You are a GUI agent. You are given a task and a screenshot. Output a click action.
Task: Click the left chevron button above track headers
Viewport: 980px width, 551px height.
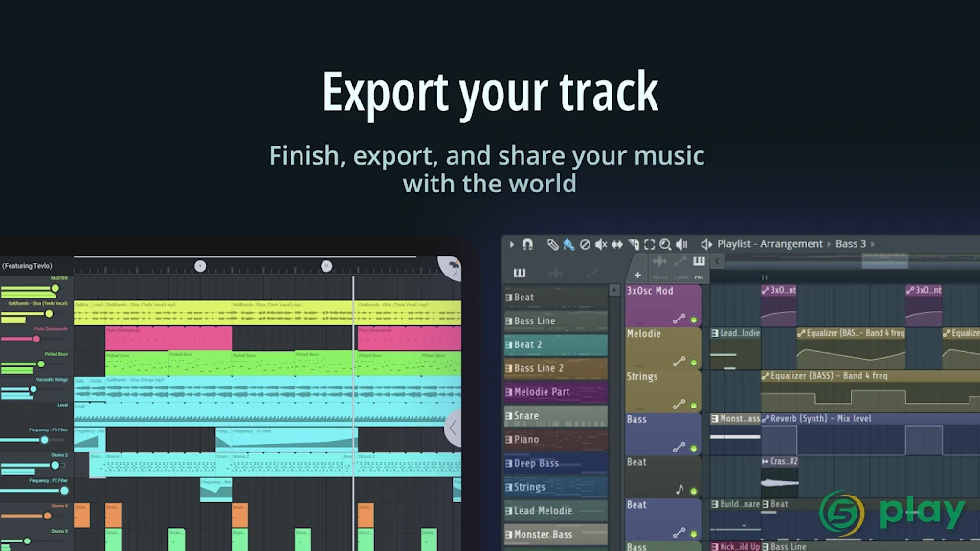tap(718, 262)
